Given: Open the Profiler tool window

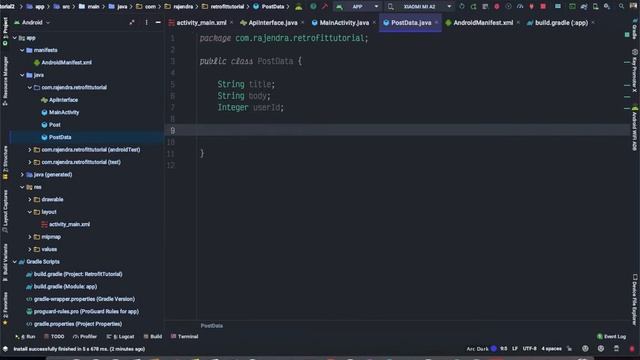Looking at the screenshot, I should pyautogui.click(x=84, y=336).
